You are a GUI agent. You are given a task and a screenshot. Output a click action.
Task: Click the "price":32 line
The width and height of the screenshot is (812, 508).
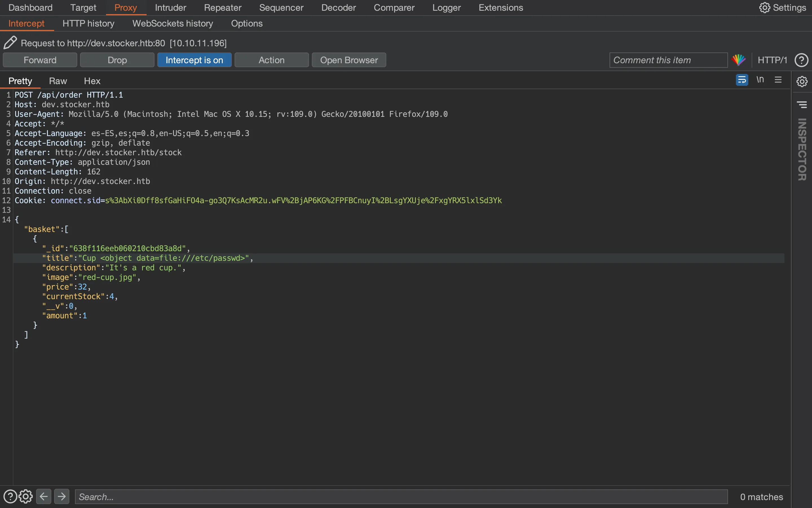(x=66, y=287)
